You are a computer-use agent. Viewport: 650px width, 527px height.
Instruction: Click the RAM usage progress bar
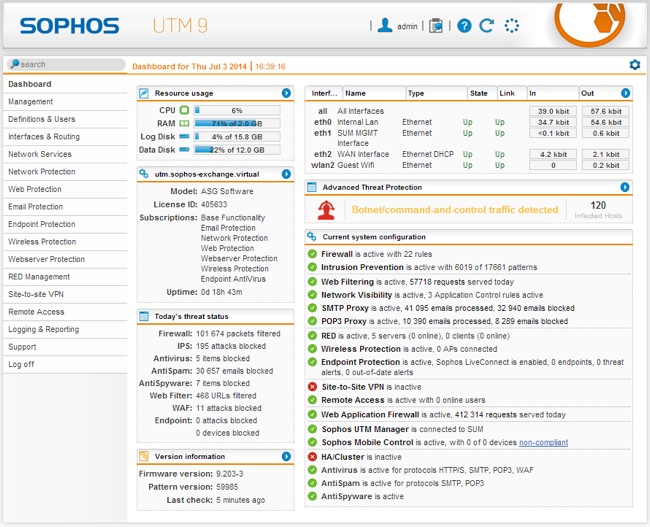click(x=229, y=123)
